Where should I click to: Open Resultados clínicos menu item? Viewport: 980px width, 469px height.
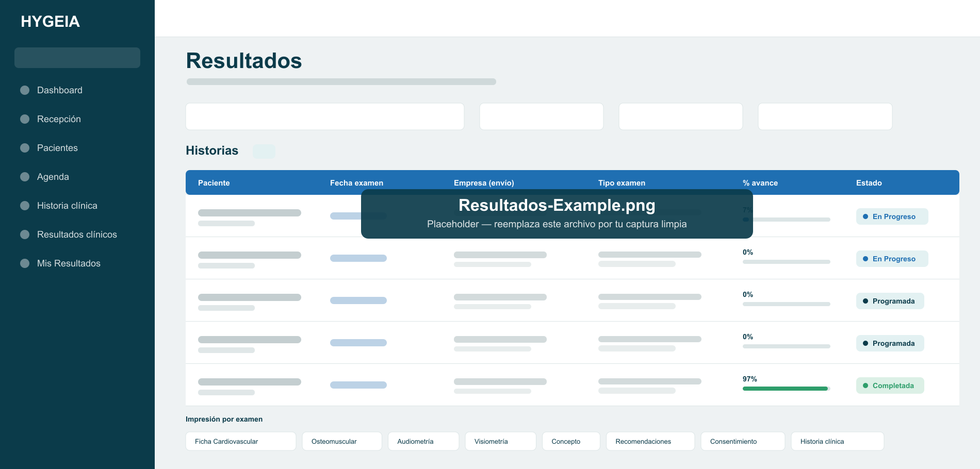[x=77, y=234]
